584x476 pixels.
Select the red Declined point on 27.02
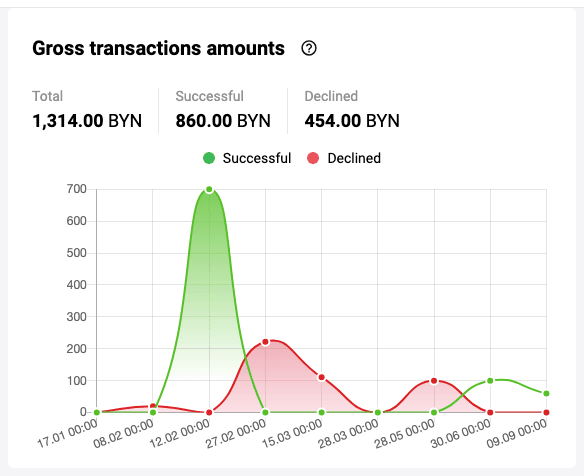265,342
